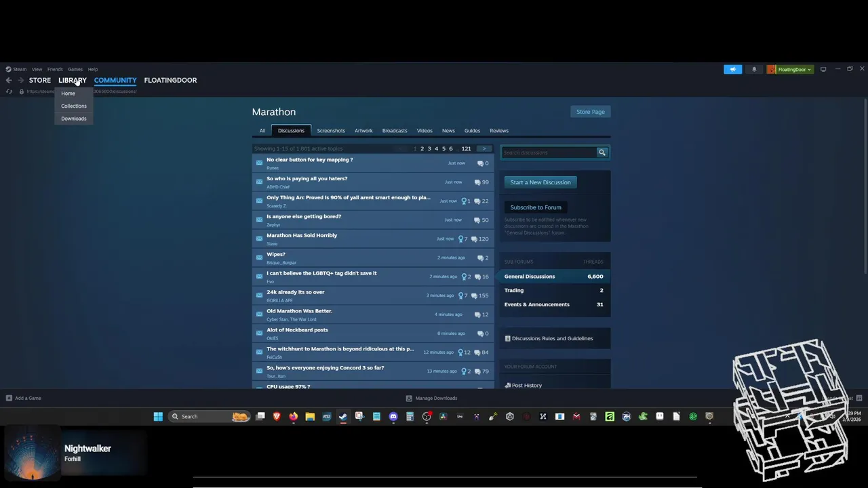Go to page 121 of discussions
868x488 pixels.
click(466, 148)
